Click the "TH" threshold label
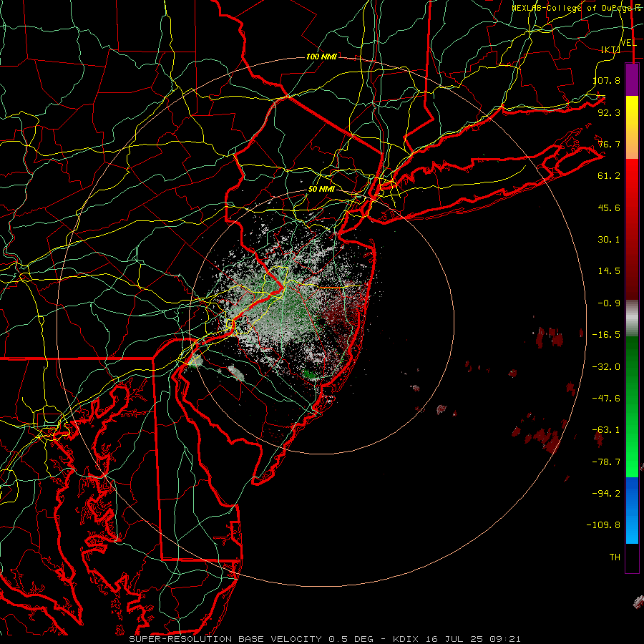Viewport: 644px width, 644px height. [615, 557]
